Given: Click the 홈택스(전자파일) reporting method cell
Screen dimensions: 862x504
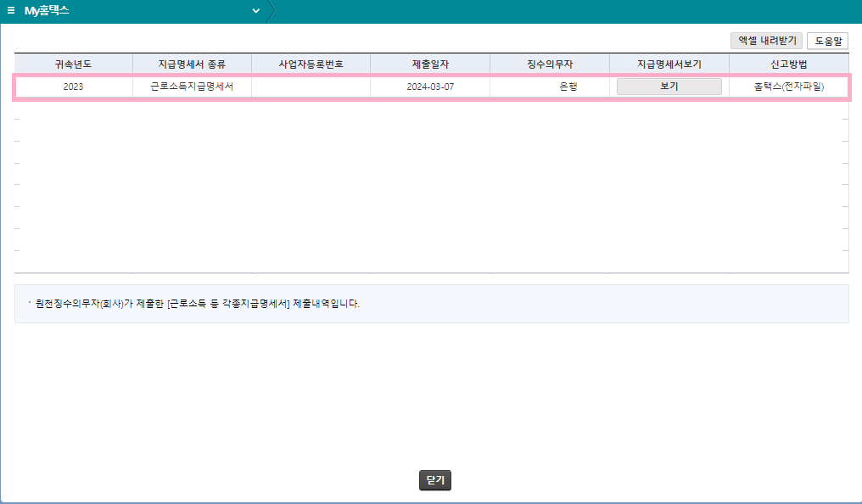Looking at the screenshot, I should [787, 86].
